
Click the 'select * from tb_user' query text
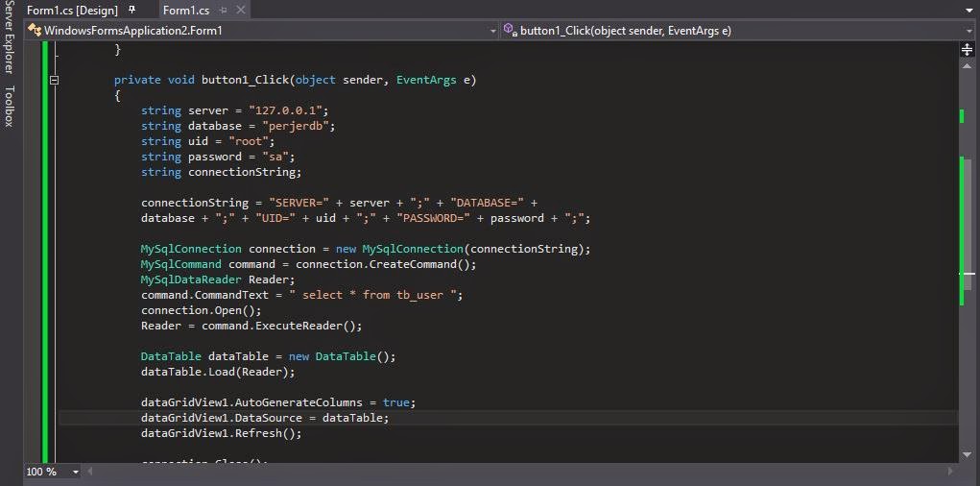click(x=375, y=295)
